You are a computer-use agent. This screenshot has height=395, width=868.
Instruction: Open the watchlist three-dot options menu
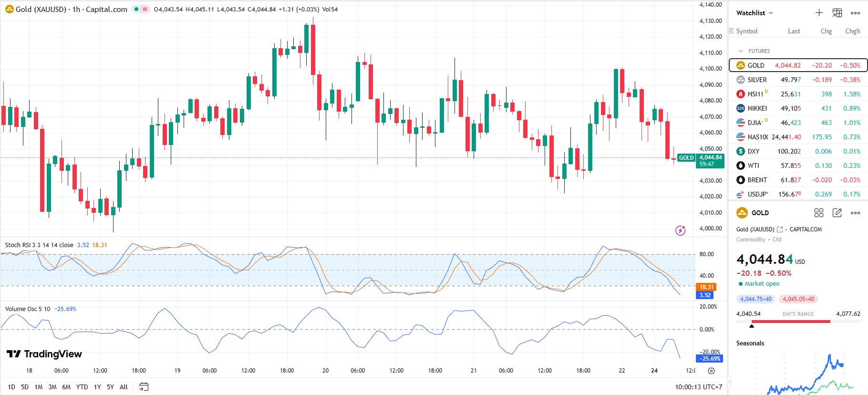855,13
